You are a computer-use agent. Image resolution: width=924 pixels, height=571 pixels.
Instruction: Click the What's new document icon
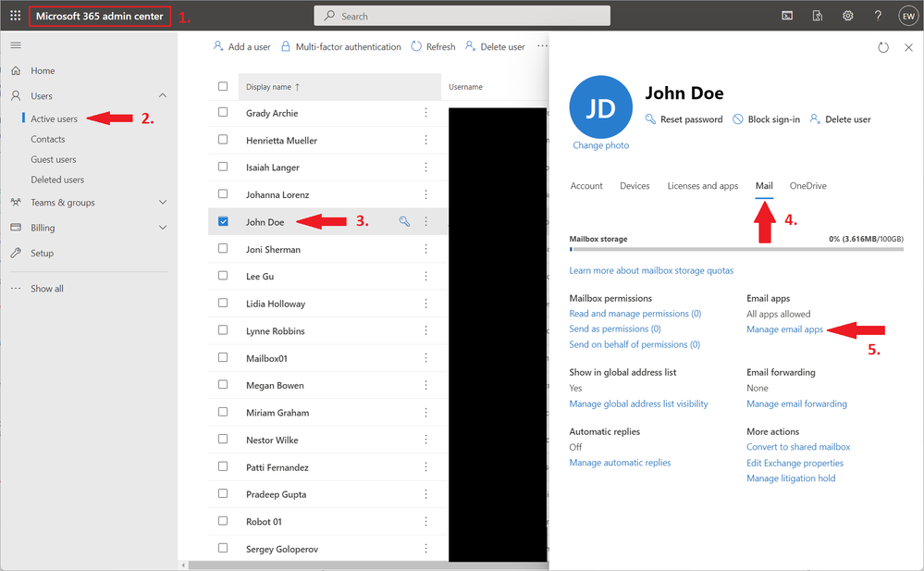pyautogui.click(x=818, y=16)
